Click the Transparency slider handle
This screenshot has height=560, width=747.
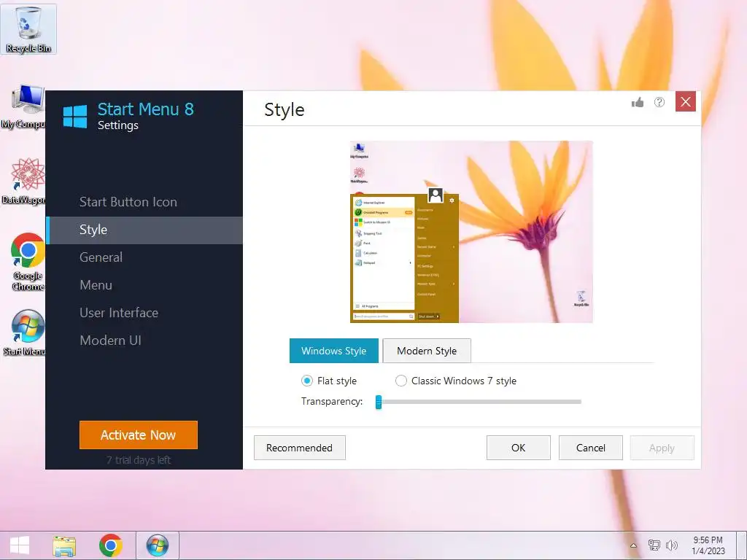(x=379, y=402)
